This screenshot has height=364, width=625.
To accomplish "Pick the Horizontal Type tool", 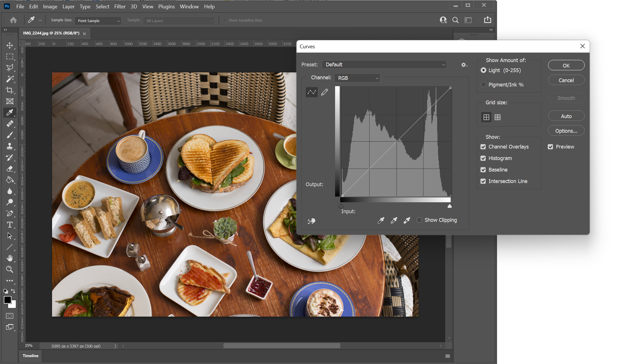I will (x=10, y=225).
